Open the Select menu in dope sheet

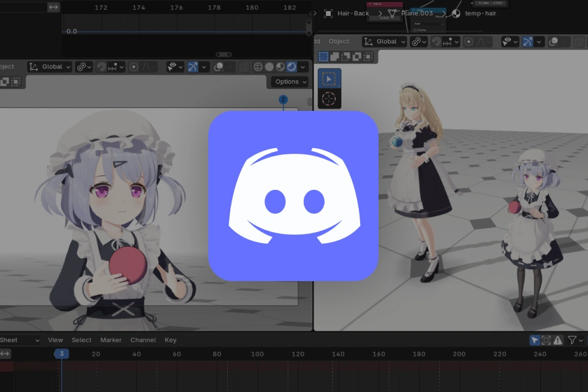81,340
